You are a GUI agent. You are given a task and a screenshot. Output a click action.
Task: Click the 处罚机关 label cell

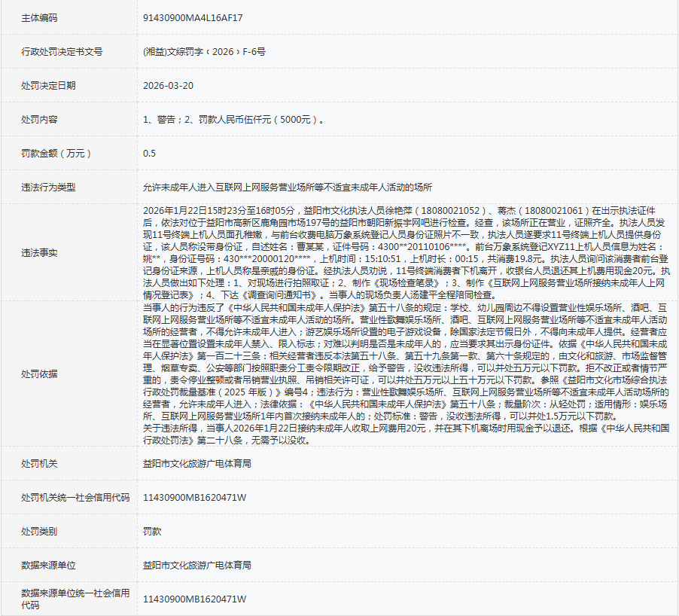click(x=39, y=463)
